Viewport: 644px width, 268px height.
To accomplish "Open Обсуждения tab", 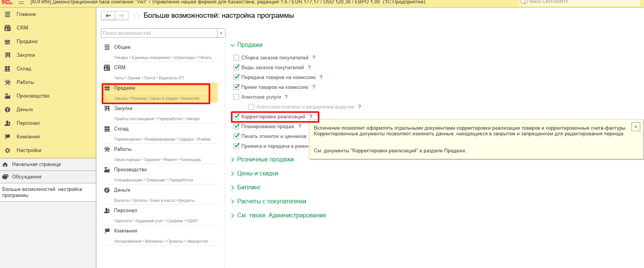I will (x=48, y=177).
